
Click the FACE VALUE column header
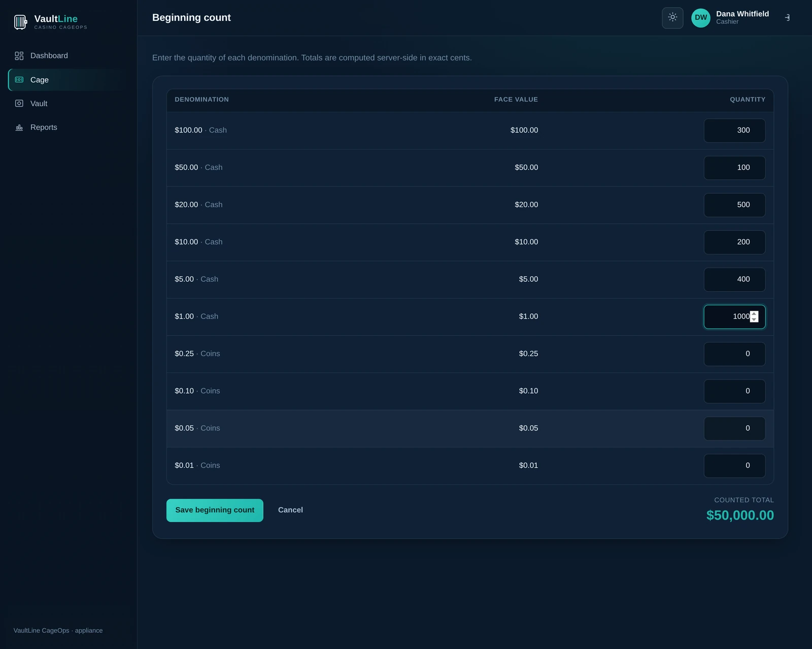tap(516, 100)
